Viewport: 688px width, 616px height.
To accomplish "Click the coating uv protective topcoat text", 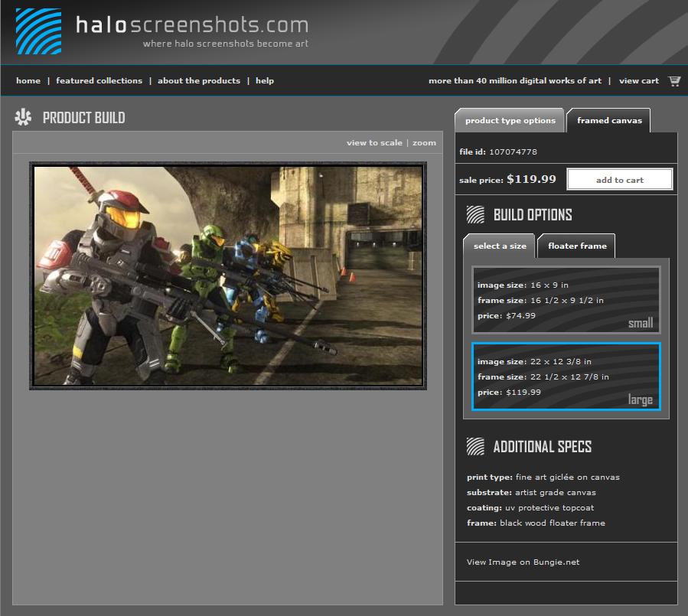I will pos(530,507).
